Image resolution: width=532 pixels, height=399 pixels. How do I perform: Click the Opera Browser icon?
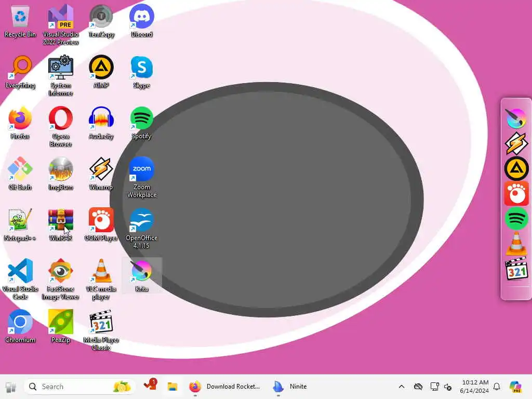coord(61,127)
